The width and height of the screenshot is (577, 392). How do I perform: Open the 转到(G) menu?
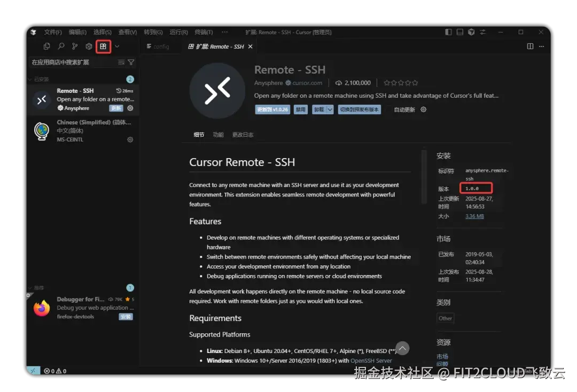(153, 33)
